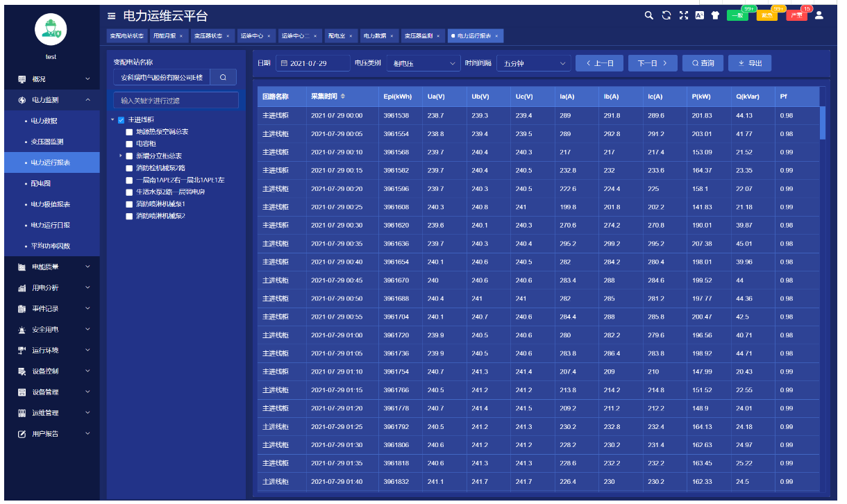The height and width of the screenshot is (504, 847).
Task: Collapse sidebar with the hamburger menu icon
Action: (112, 16)
